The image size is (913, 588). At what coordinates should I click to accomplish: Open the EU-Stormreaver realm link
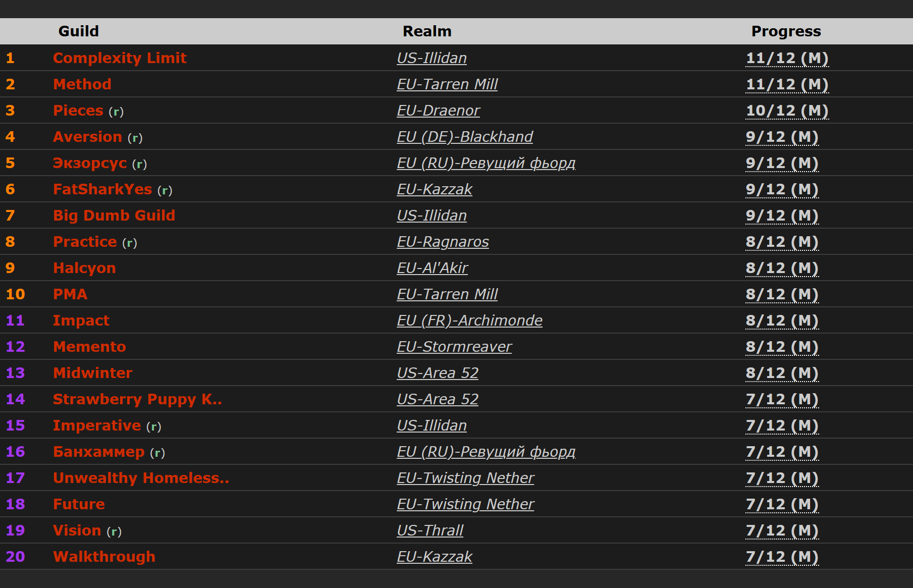click(x=454, y=347)
